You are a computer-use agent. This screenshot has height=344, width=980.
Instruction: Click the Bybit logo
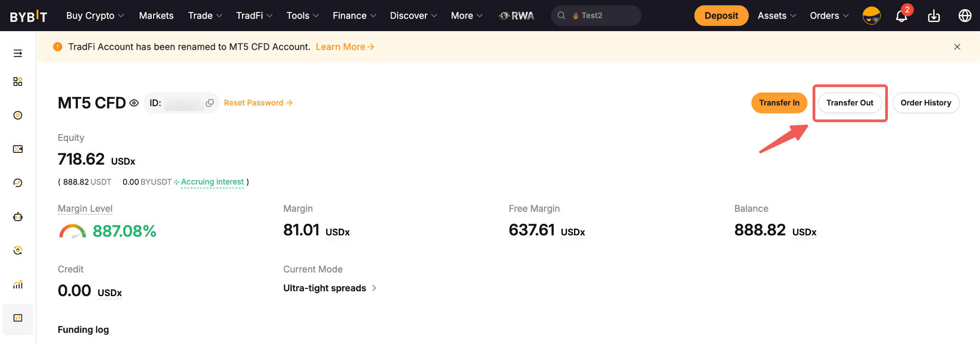[x=28, y=16]
